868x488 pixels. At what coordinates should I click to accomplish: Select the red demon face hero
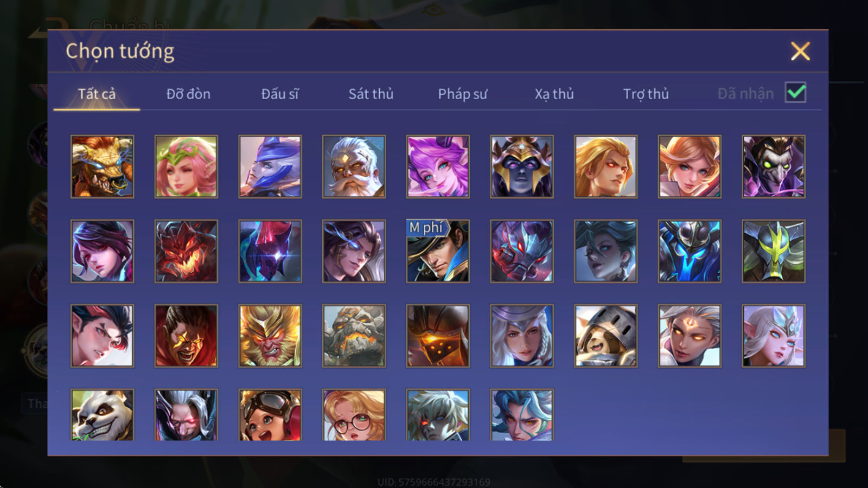186,251
